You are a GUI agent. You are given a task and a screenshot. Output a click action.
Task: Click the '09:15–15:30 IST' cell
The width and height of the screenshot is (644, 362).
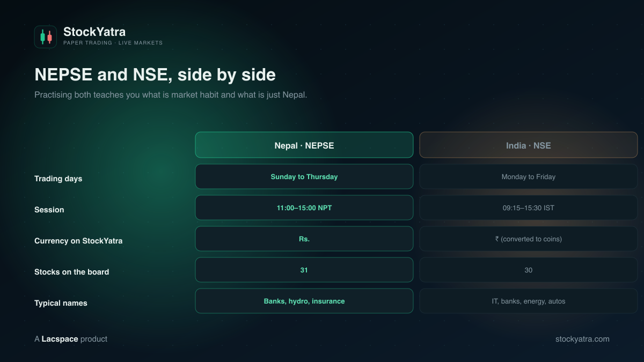pos(529,208)
